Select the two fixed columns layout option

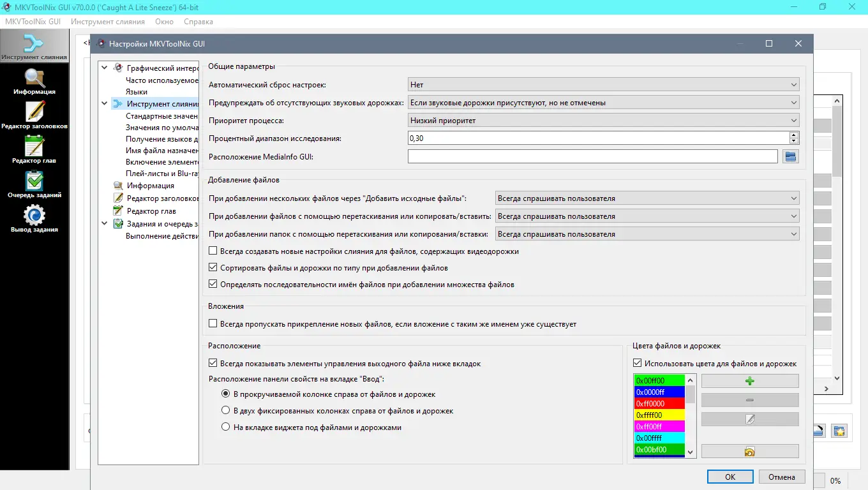tap(225, 411)
